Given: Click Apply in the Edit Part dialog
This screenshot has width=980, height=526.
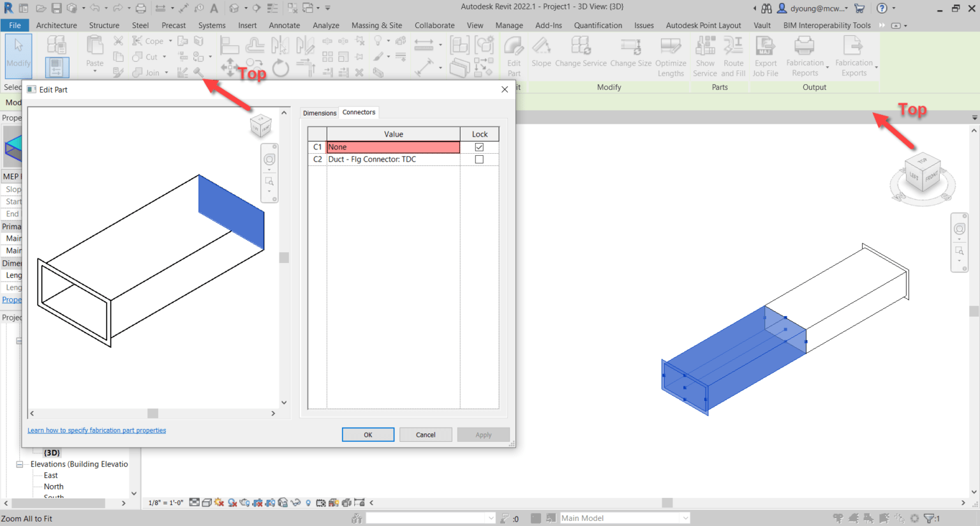Looking at the screenshot, I should [x=483, y=434].
